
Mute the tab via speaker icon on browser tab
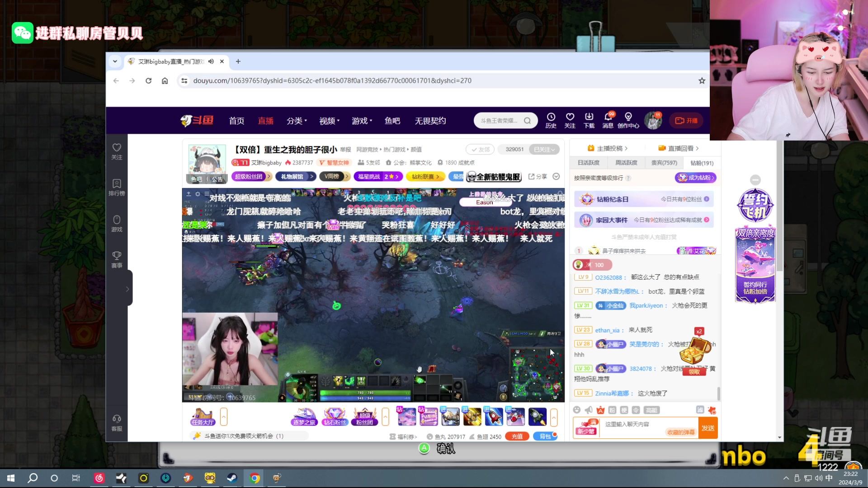(211, 61)
